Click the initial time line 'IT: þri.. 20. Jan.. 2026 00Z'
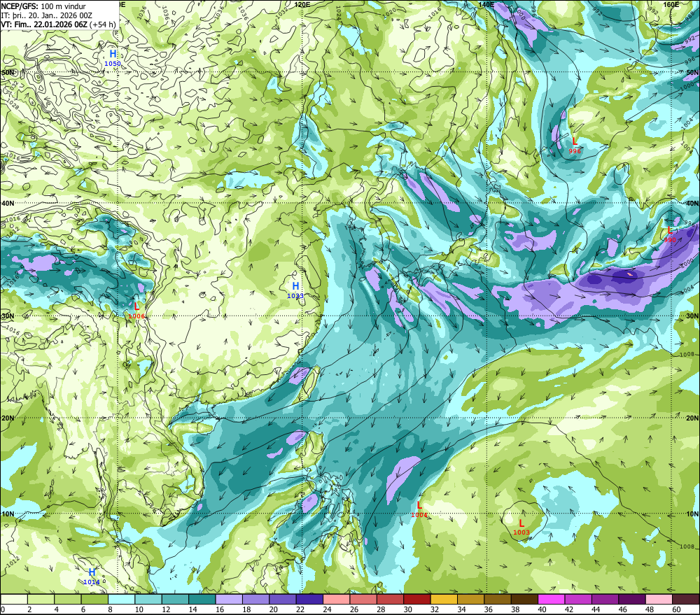Image resolution: width=700 pixels, height=615 pixels. (x=46, y=15)
